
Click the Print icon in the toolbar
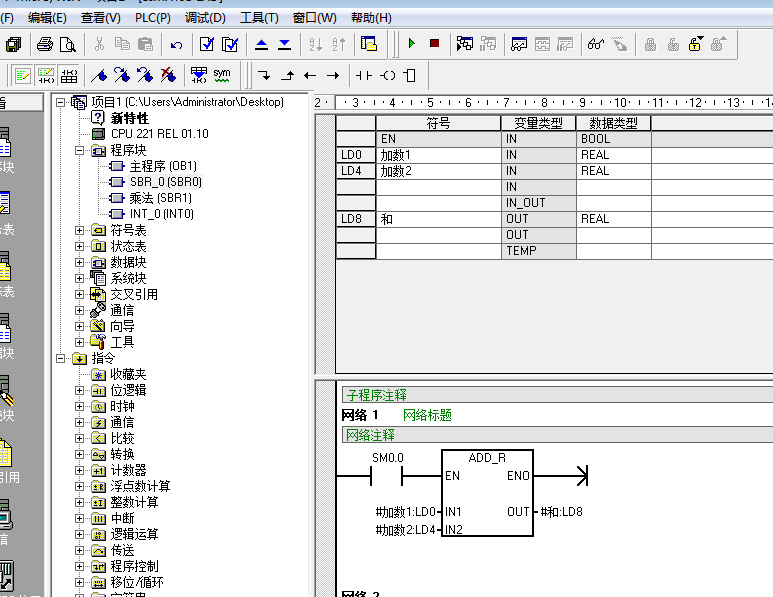44,44
